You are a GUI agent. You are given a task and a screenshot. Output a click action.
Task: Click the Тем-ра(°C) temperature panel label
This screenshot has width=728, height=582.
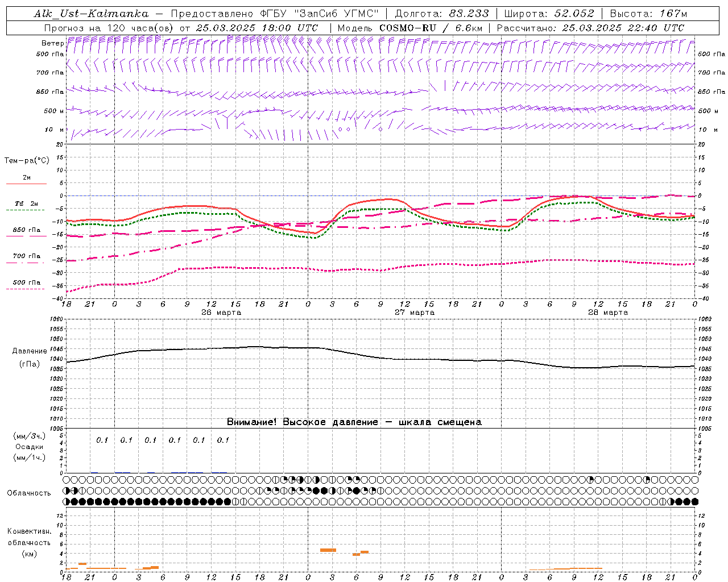[x=27, y=161]
